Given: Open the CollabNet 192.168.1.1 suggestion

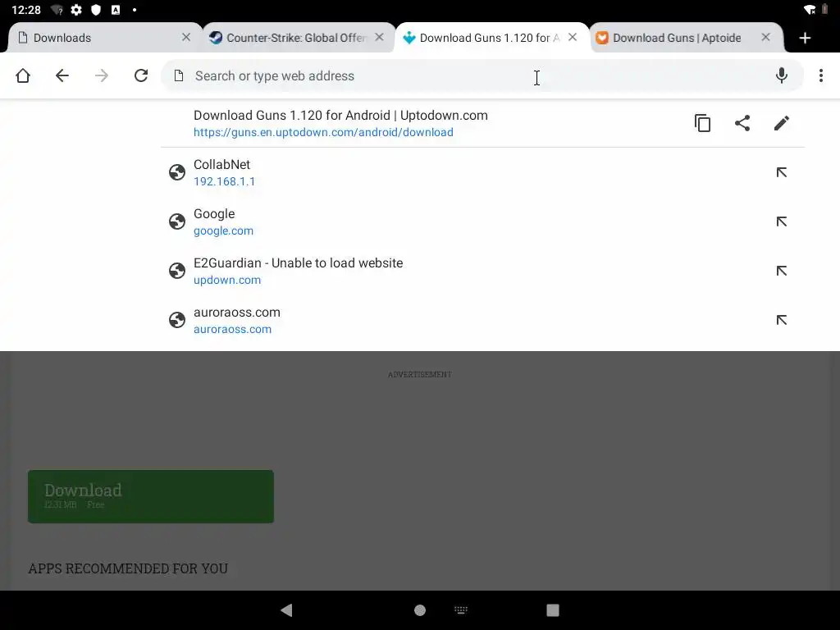Looking at the screenshot, I should pyautogui.click(x=482, y=172).
